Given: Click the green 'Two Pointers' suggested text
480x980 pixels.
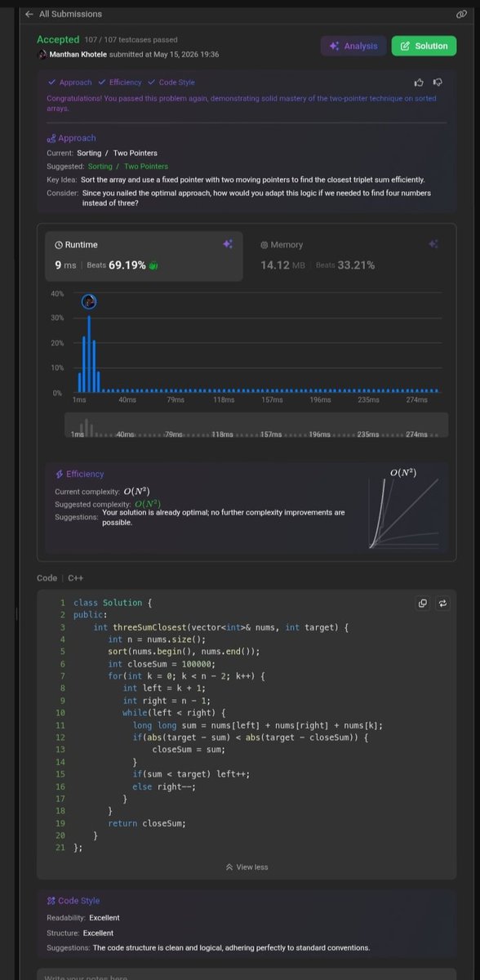Looking at the screenshot, I should pos(146,167).
